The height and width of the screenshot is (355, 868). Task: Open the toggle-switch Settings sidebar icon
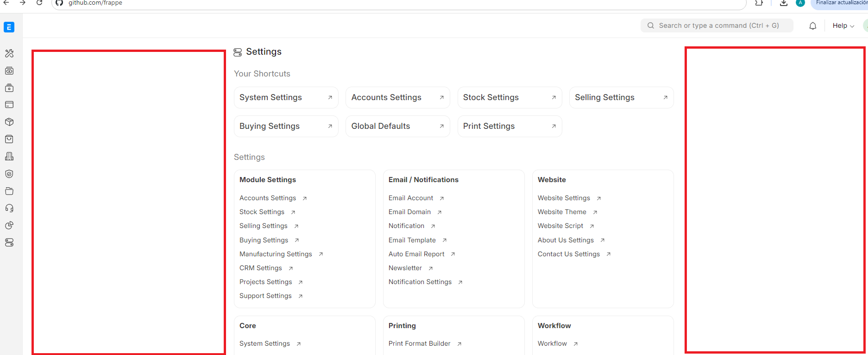point(9,242)
